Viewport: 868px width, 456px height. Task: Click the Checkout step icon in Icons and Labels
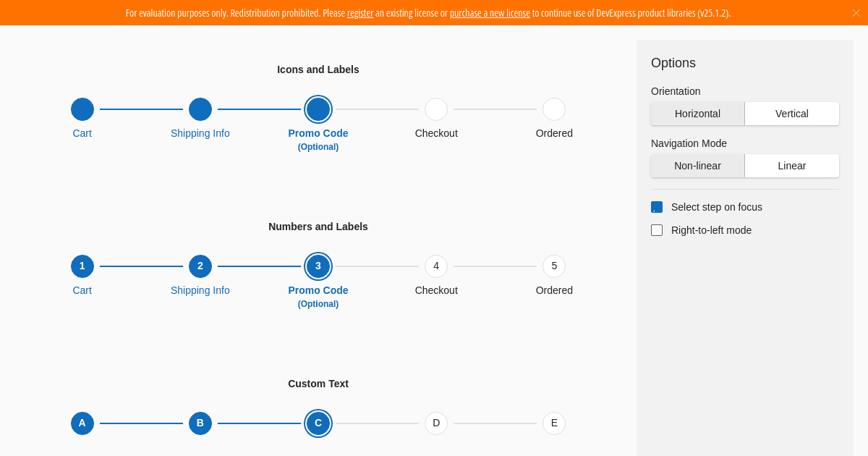tap(436, 109)
